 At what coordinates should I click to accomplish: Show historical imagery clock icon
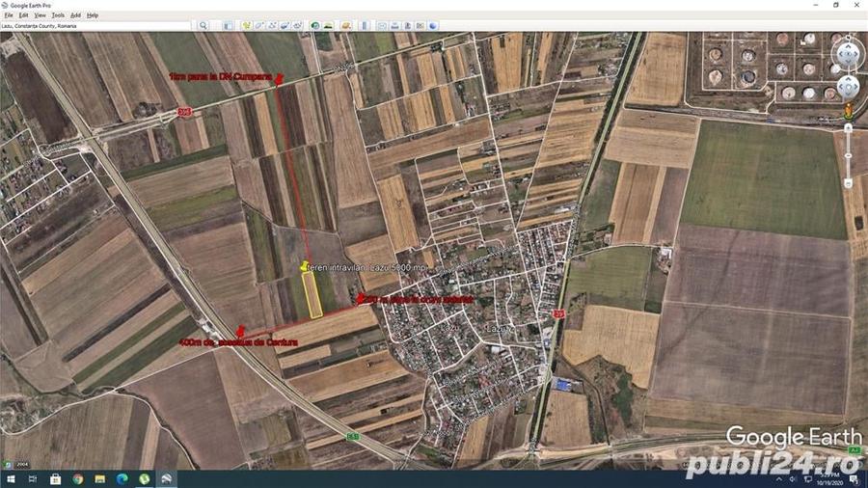point(315,25)
